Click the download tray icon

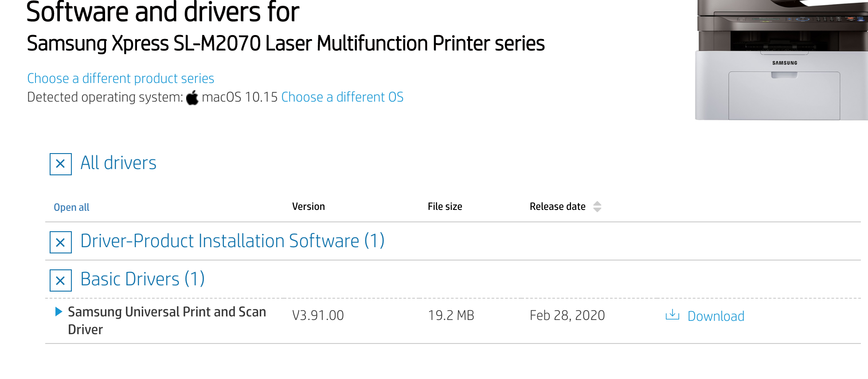[672, 315]
